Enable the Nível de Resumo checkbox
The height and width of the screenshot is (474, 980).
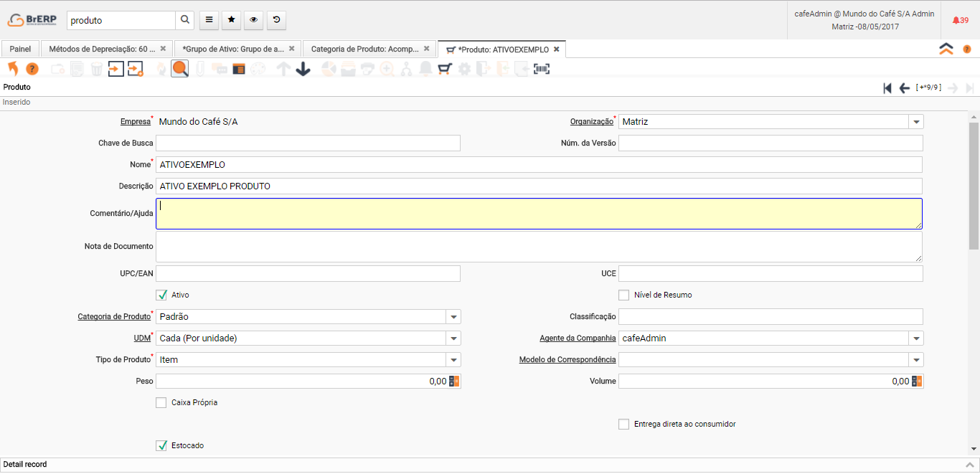click(x=623, y=295)
